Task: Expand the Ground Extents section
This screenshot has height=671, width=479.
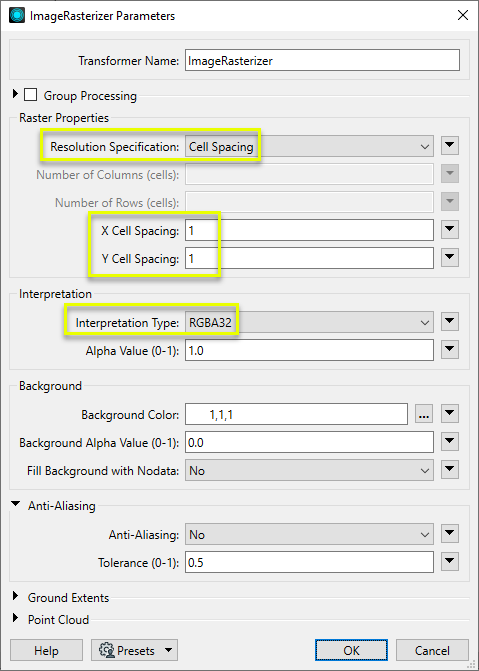Action: (x=16, y=596)
